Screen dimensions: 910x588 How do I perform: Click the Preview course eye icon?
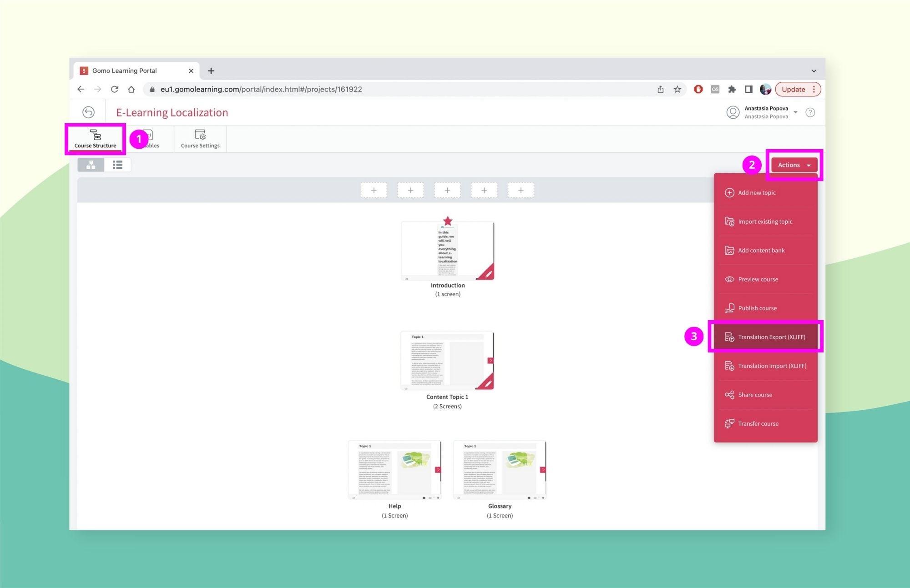tap(729, 279)
